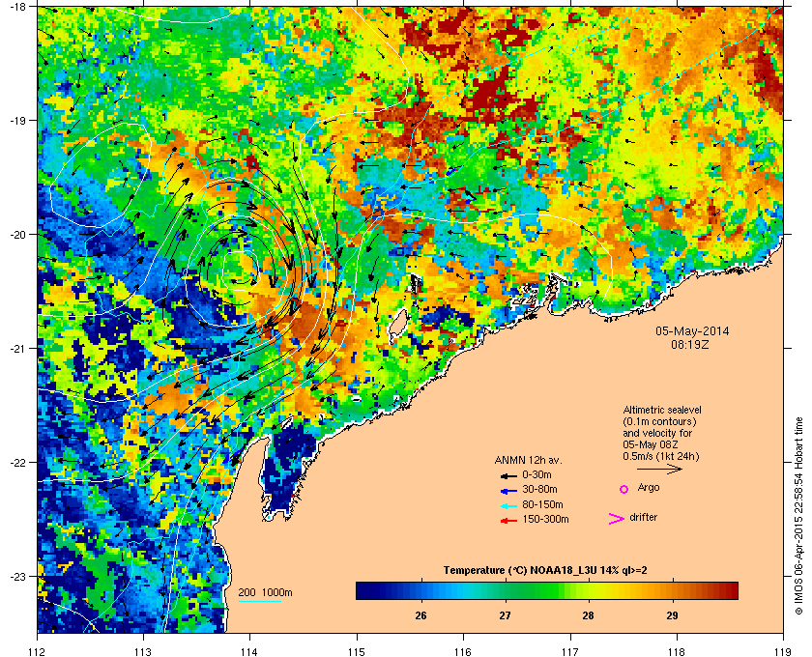Viewport: 812px width, 657px height.
Task: Click the 0.5m/s velocity scale arrow
Action: point(659,469)
